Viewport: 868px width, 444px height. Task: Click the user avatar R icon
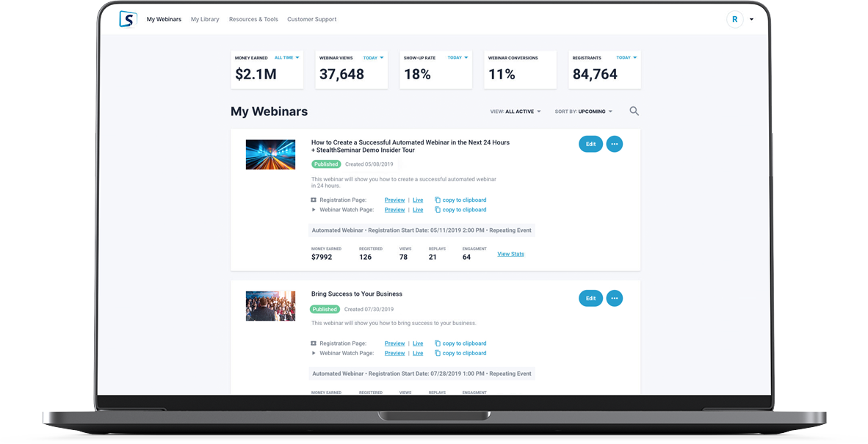(x=734, y=20)
